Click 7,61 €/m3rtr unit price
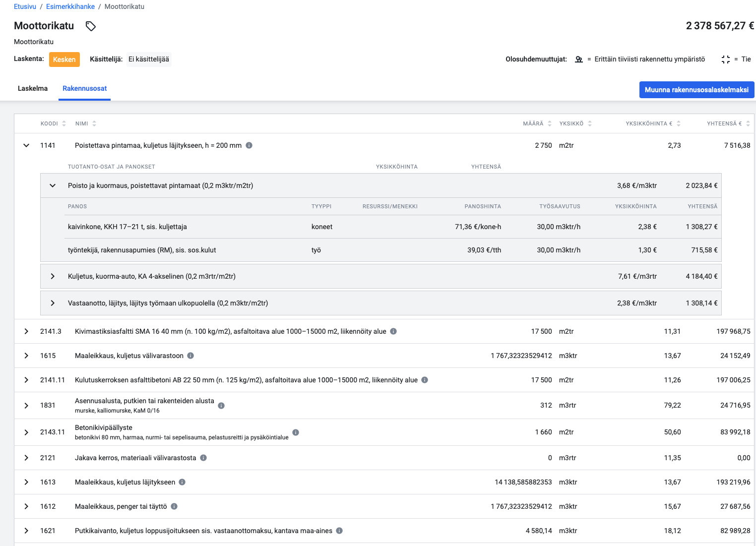 (x=637, y=276)
